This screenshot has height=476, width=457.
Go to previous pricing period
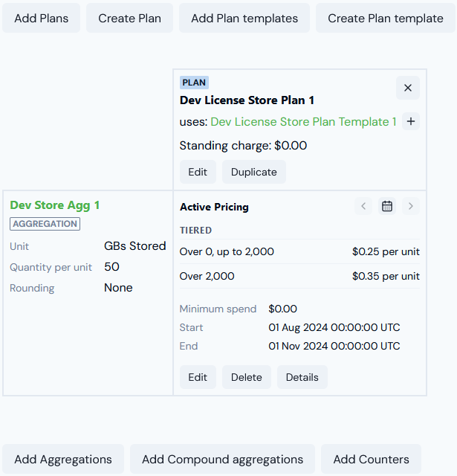point(363,206)
